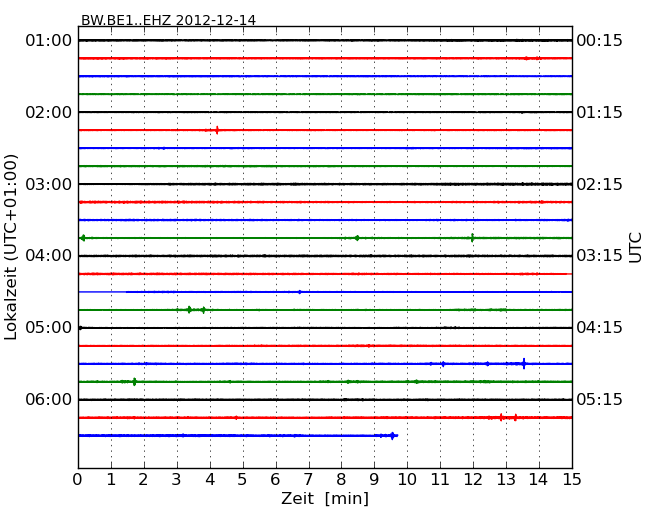This screenshot has height=520, width=650.
Task: Click the Lokalzeit (UTC+01:00) axis label
Action: [x=11, y=247]
